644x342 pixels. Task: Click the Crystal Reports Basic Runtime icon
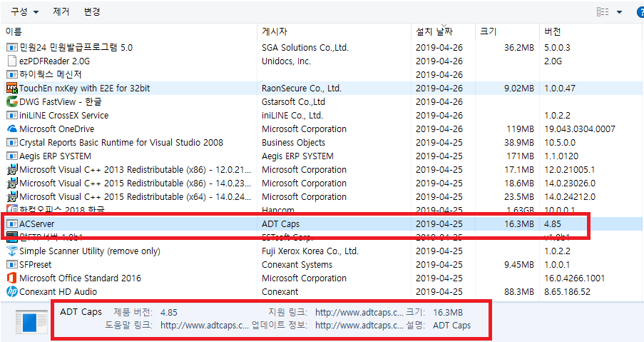(x=12, y=143)
